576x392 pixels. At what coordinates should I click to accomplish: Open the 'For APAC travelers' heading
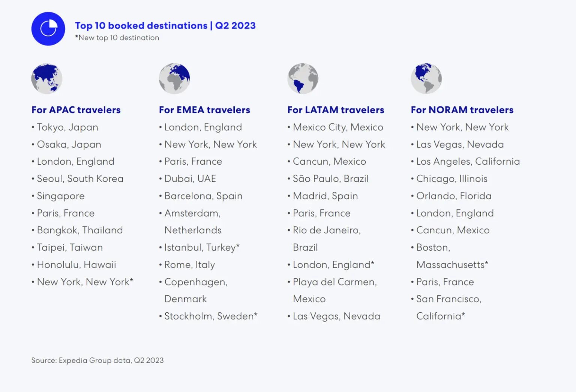click(76, 110)
